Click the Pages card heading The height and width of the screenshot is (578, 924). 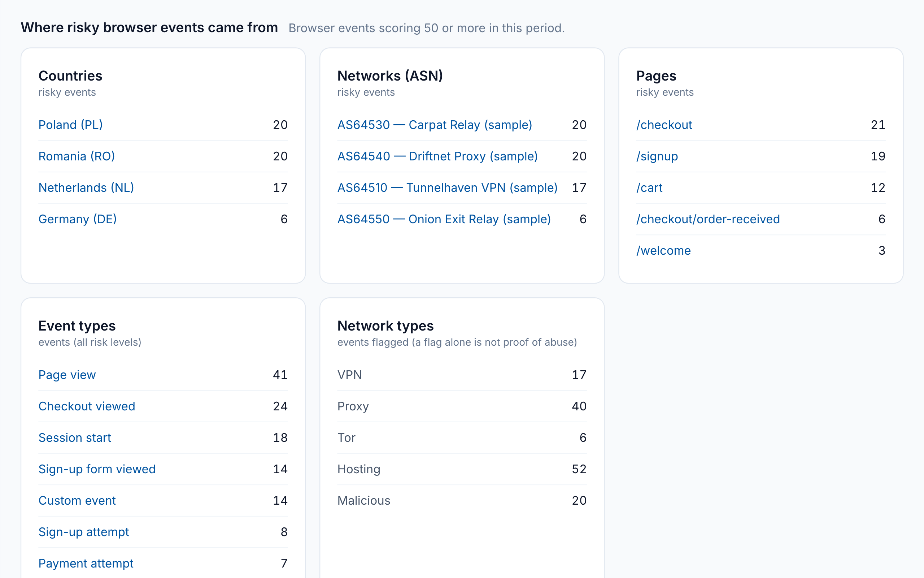(656, 76)
